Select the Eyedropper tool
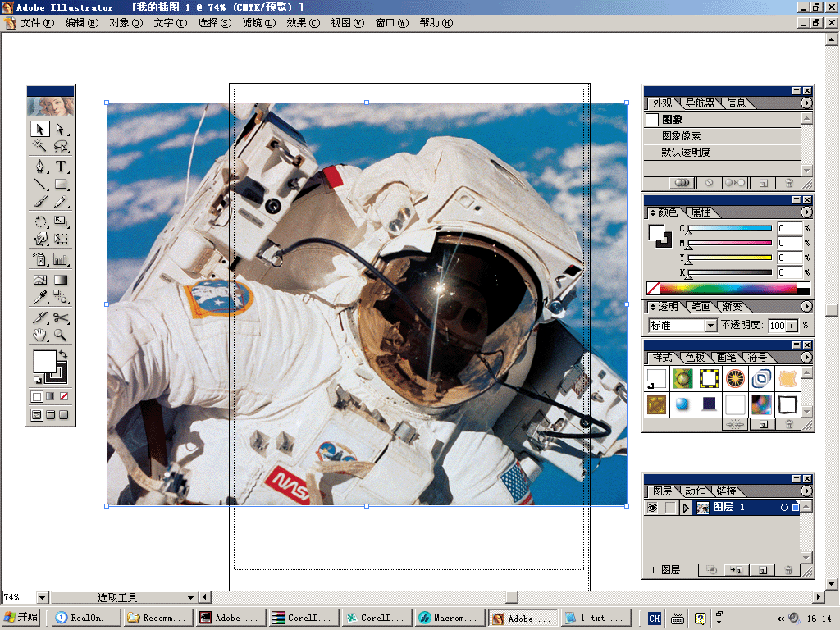The height and width of the screenshot is (630, 840). [40, 297]
